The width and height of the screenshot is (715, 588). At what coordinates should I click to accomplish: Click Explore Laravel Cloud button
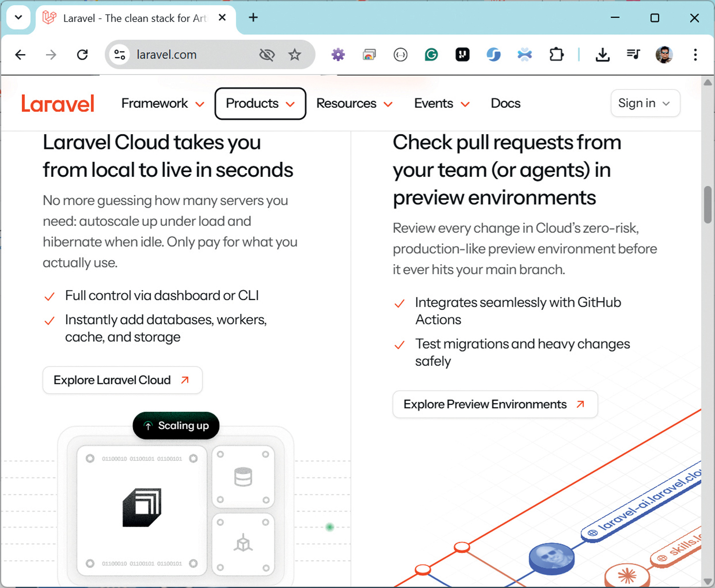pos(122,380)
